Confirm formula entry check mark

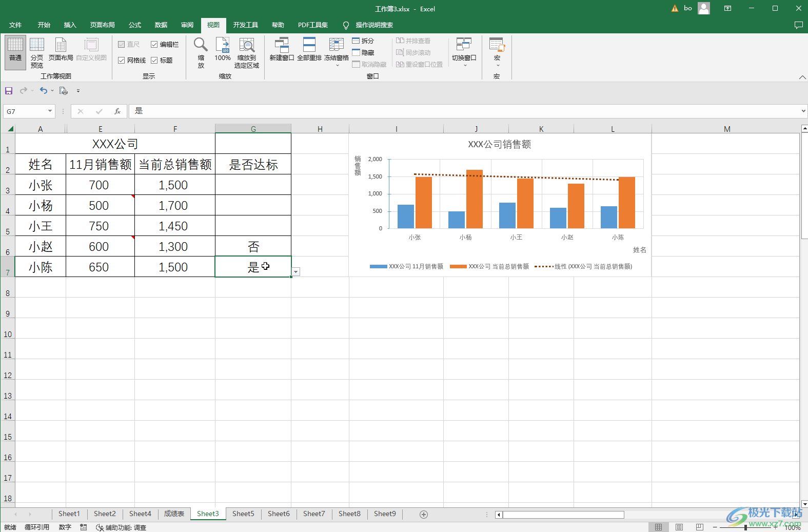click(x=99, y=111)
